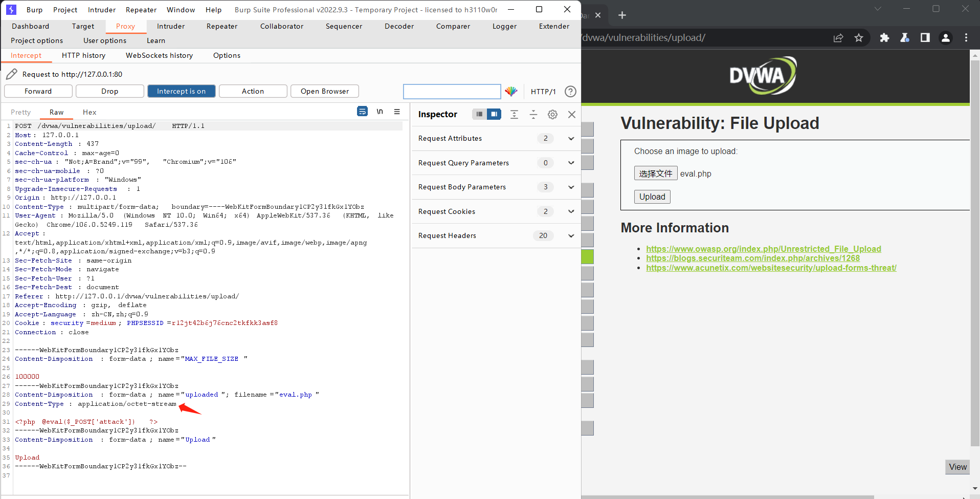This screenshot has width=980, height=499.
Task: Click Inspector expand all sections icon
Action: [x=514, y=114]
